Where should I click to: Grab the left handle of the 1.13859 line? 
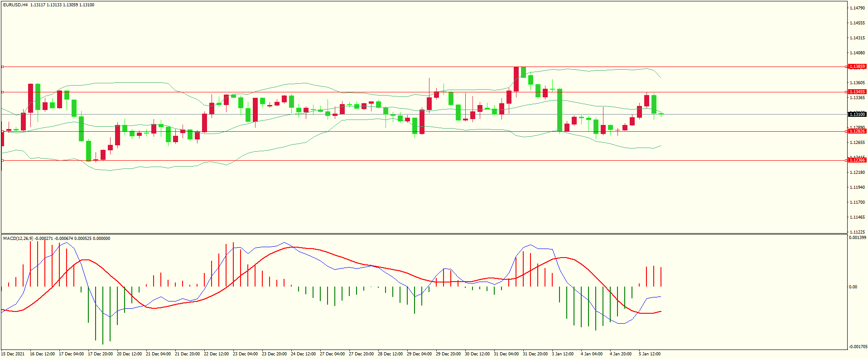point(3,67)
